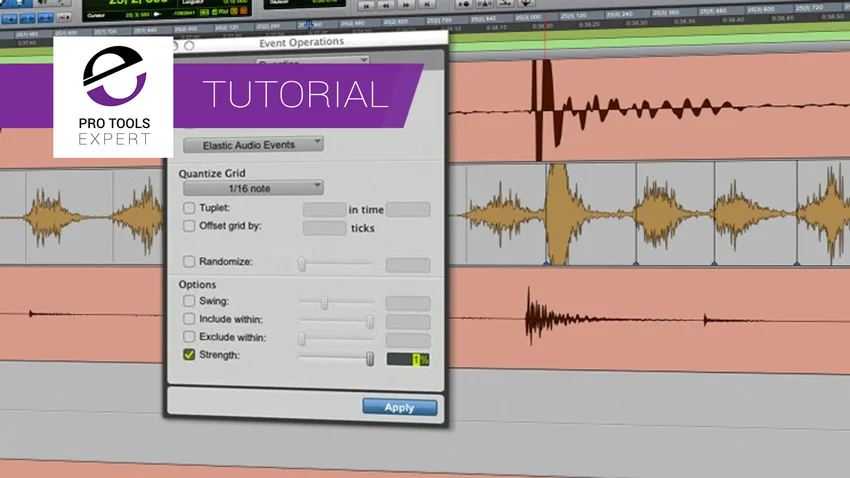Click the Event Operations window zoom button
The image size is (850, 478).
(x=189, y=46)
